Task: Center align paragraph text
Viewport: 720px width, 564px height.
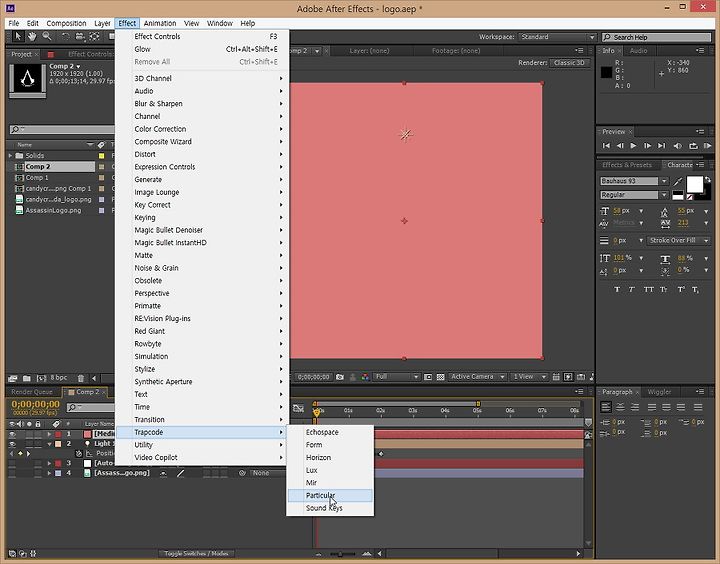Action: [x=620, y=407]
